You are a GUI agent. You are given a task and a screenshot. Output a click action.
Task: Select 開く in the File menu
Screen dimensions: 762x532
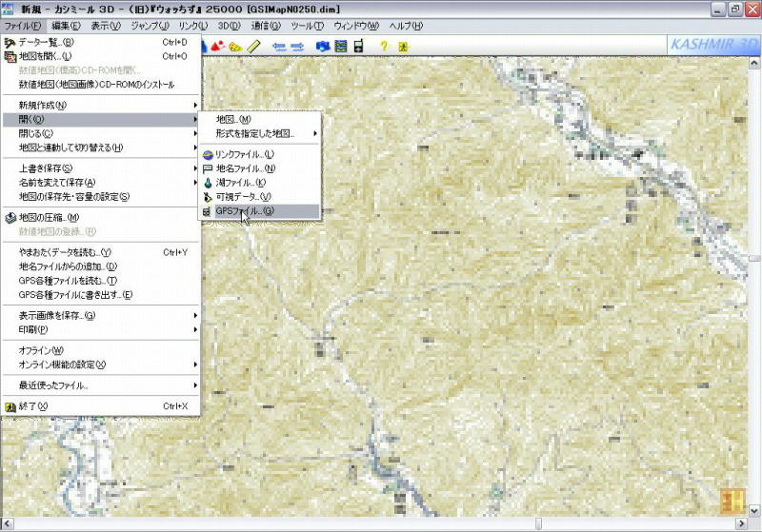click(x=101, y=119)
